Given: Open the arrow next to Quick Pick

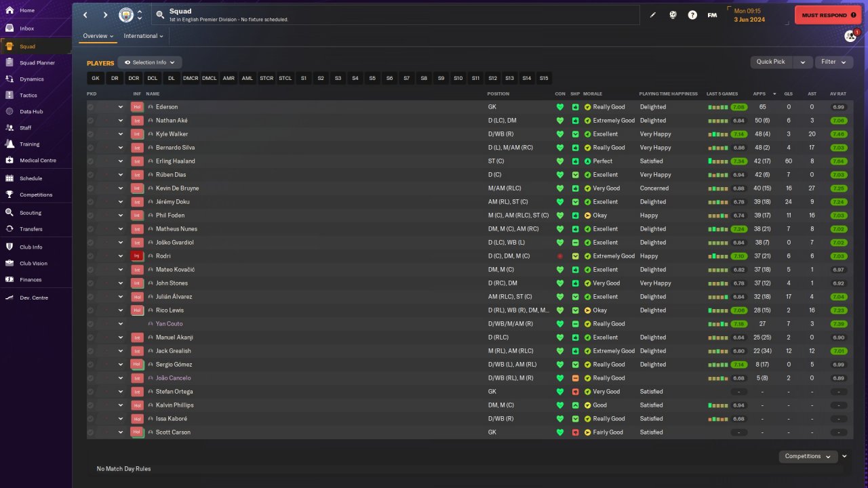Looking at the screenshot, I should [803, 62].
